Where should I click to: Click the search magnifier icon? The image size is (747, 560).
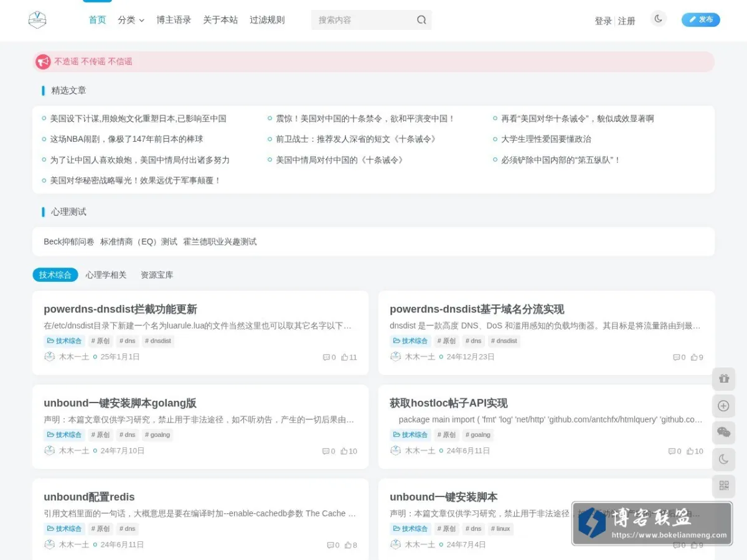[421, 20]
